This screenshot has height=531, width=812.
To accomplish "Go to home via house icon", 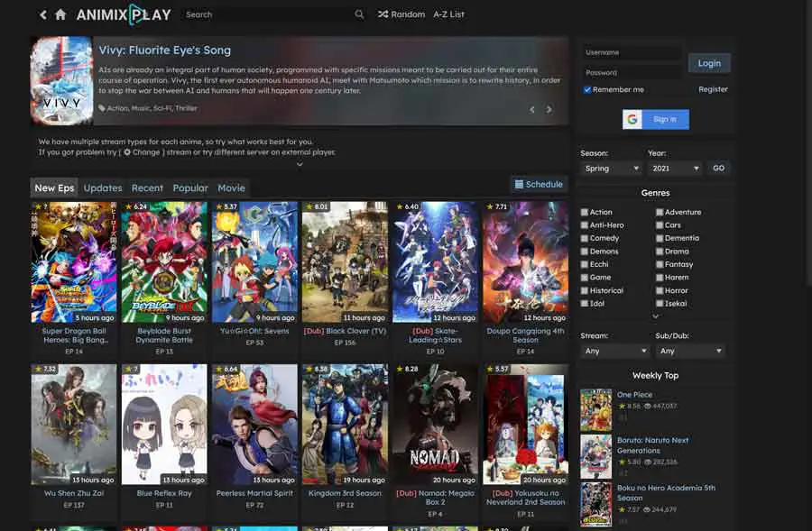I will [60, 15].
